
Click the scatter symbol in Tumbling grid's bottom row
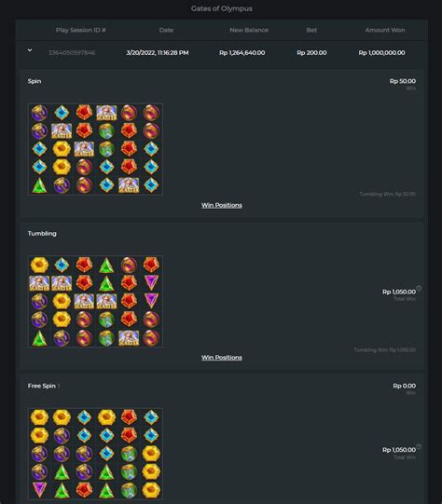(129, 338)
